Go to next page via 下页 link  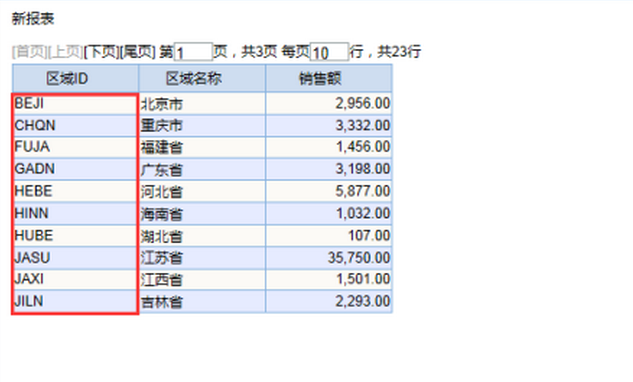tap(102, 52)
